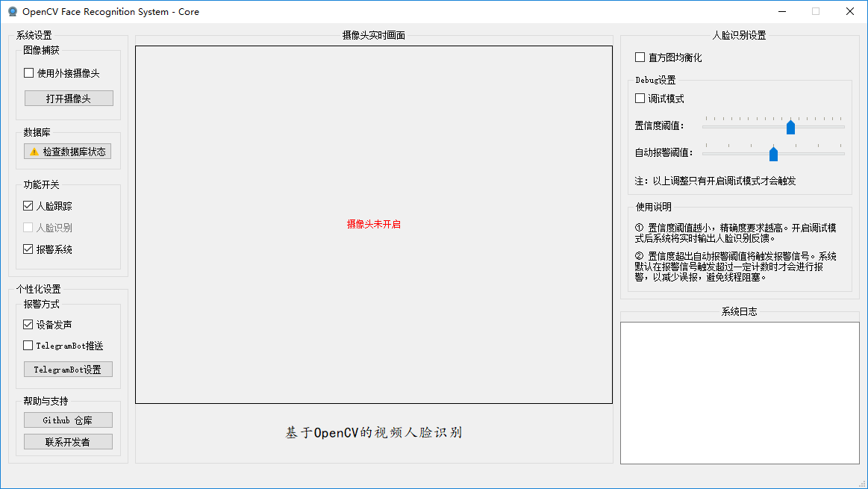The width and height of the screenshot is (868, 489).
Task: Click the webcam app icon in title bar
Action: coord(10,11)
